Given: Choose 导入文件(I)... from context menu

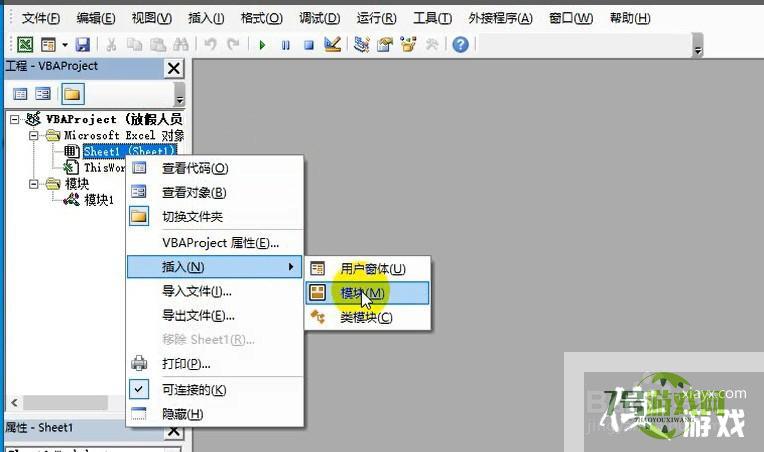Looking at the screenshot, I should click(x=215, y=291).
